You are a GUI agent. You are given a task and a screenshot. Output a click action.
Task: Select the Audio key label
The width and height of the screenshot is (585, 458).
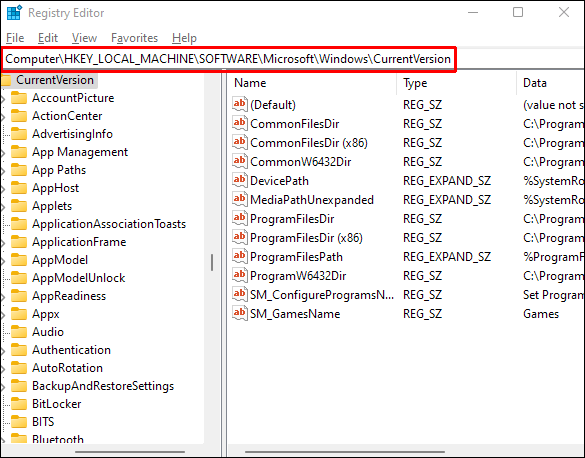(x=48, y=332)
